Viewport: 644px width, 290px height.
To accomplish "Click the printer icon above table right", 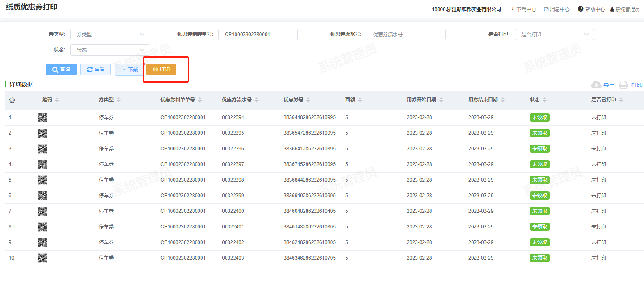I will tap(623, 85).
